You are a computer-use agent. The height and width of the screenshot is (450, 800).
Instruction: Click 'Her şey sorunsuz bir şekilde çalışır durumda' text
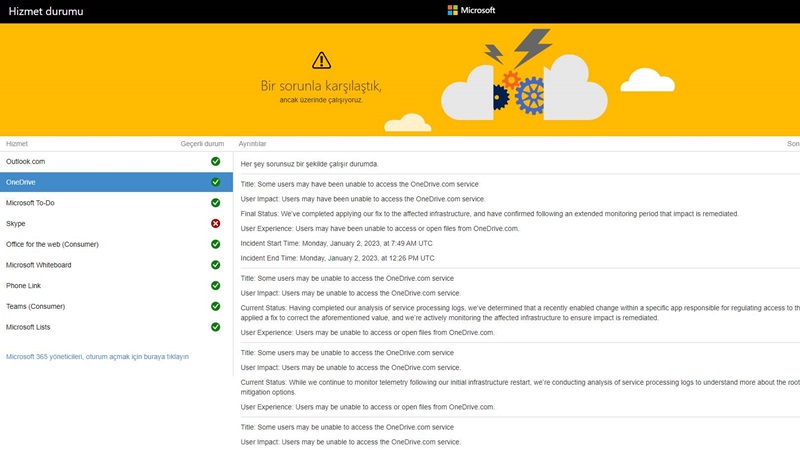tap(309, 164)
